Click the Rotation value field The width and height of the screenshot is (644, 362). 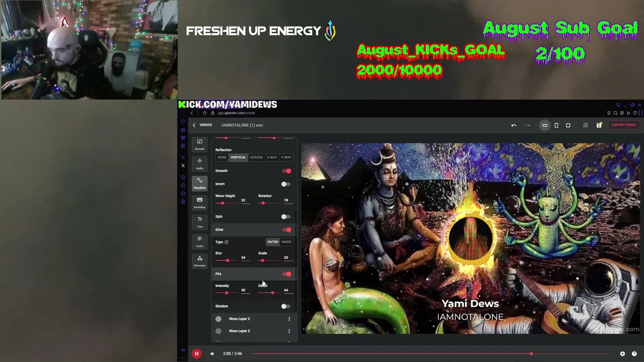[x=286, y=201]
